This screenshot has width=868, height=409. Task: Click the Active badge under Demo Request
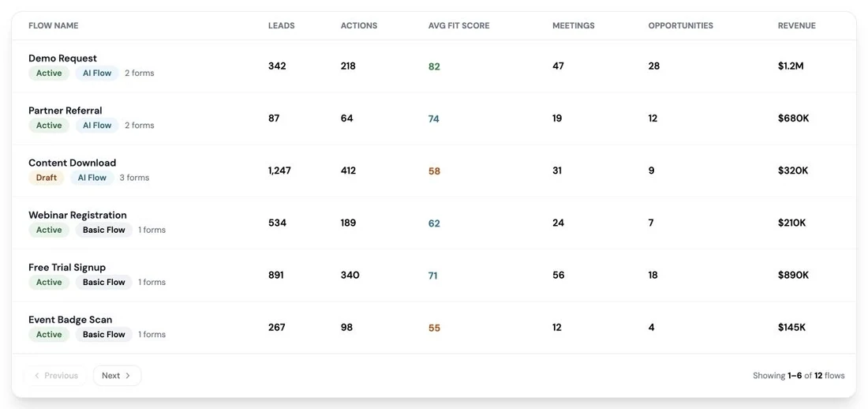[x=49, y=73]
